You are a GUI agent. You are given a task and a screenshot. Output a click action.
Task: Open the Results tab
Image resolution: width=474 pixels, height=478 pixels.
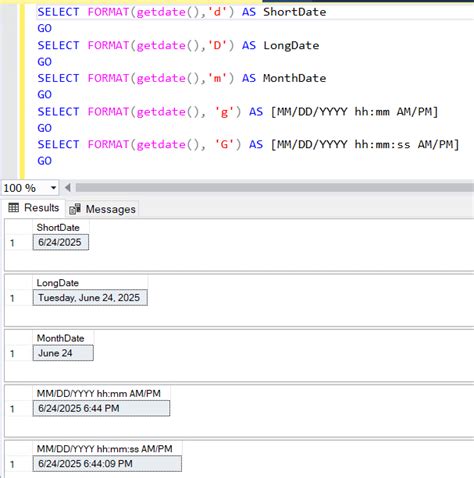(x=33, y=208)
